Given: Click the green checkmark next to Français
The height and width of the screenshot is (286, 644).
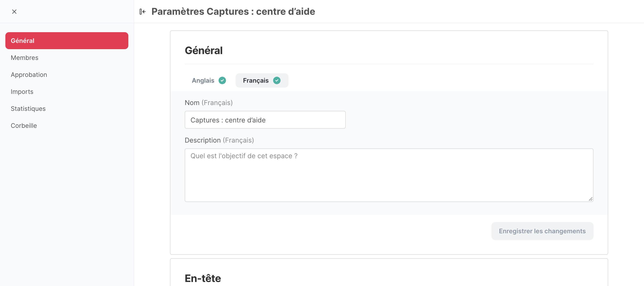Looking at the screenshot, I should (277, 80).
